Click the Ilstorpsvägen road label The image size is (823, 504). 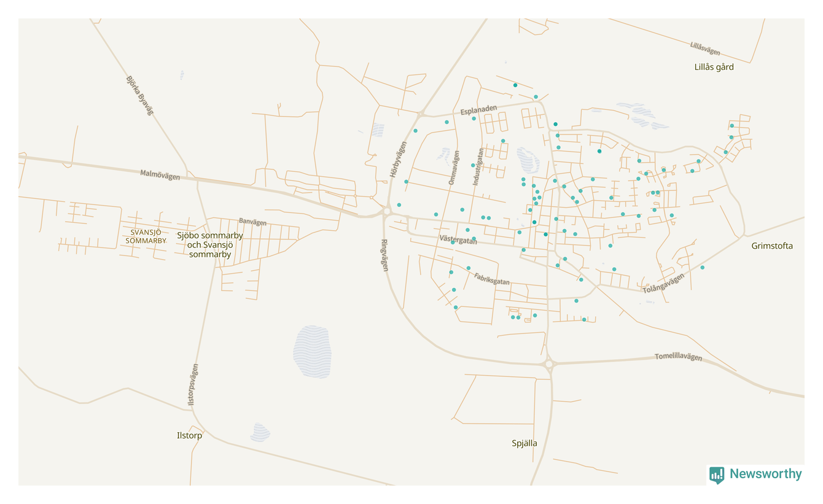tap(193, 385)
